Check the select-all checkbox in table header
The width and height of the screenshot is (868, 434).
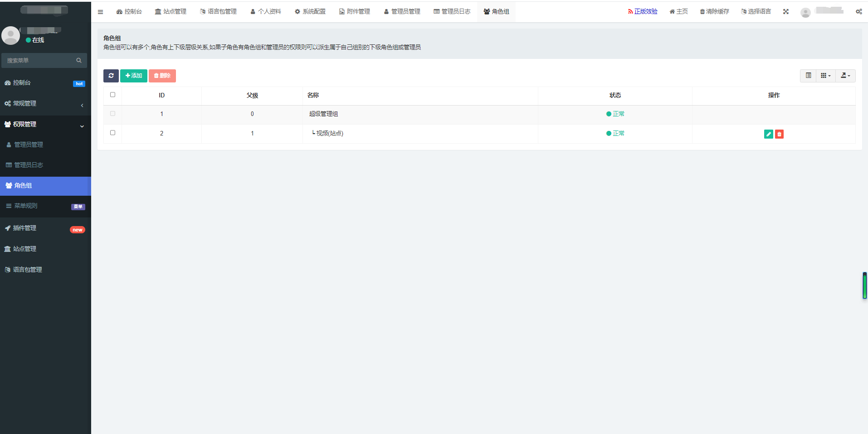coord(112,95)
